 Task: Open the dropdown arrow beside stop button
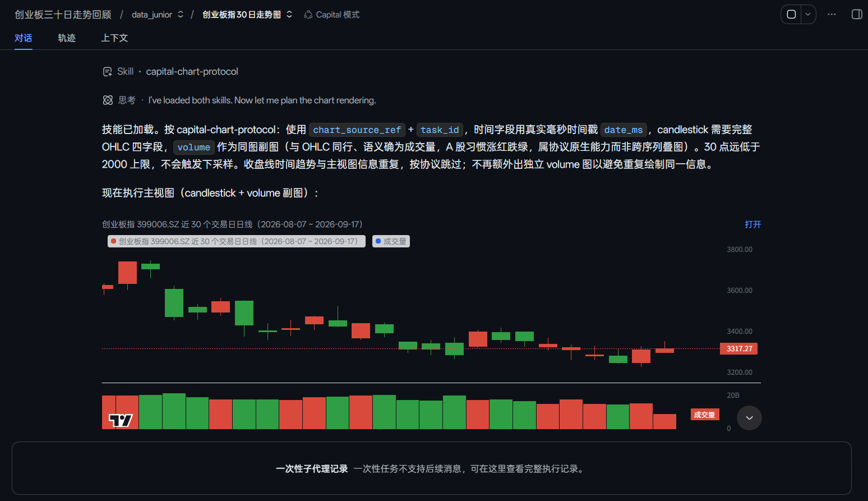tap(808, 15)
